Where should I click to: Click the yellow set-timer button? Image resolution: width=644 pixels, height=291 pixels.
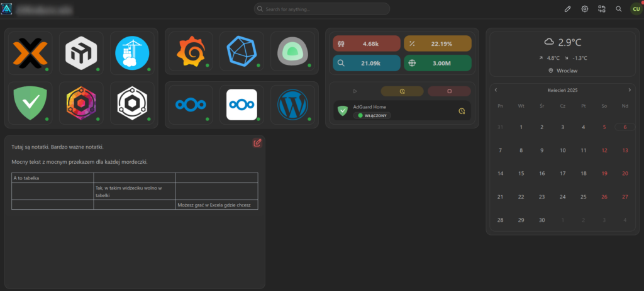[402, 91]
